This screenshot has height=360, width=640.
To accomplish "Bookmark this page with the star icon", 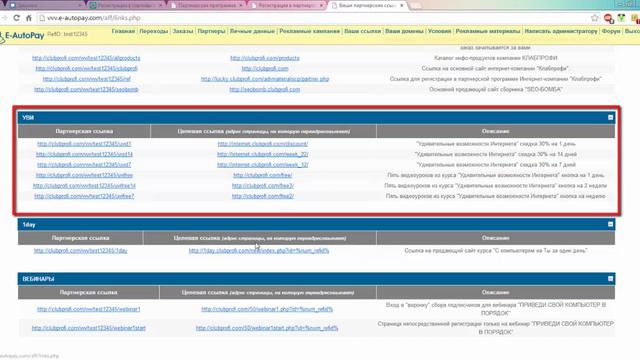I will click(x=595, y=18).
